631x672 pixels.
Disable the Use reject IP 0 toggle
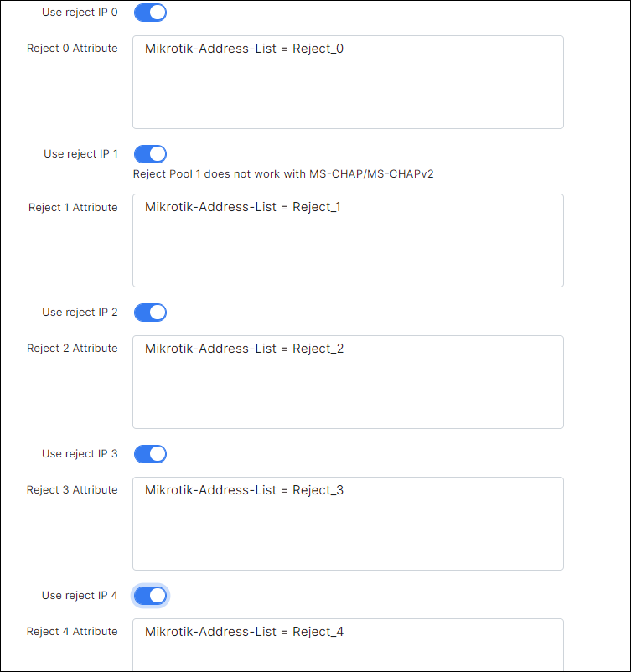coord(150,13)
